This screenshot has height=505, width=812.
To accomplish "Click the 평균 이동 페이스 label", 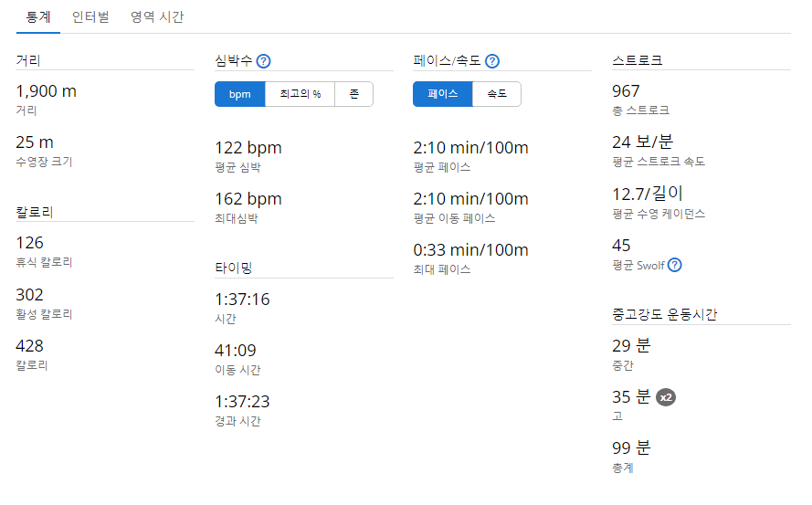I will (x=454, y=218).
